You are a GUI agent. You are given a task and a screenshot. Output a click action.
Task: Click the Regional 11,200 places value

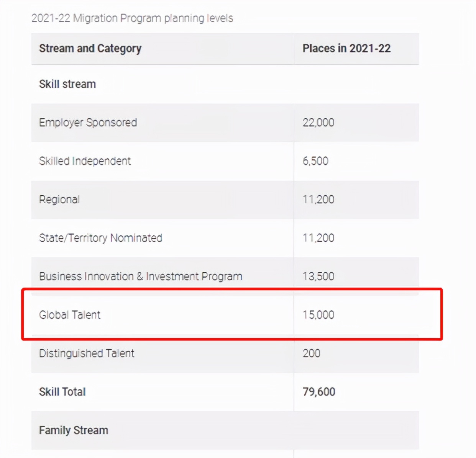point(318,200)
